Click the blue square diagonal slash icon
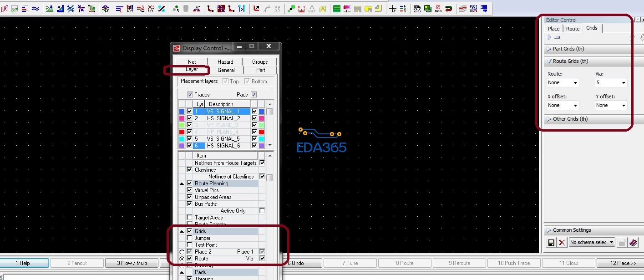The image size is (644, 280). point(162,9)
